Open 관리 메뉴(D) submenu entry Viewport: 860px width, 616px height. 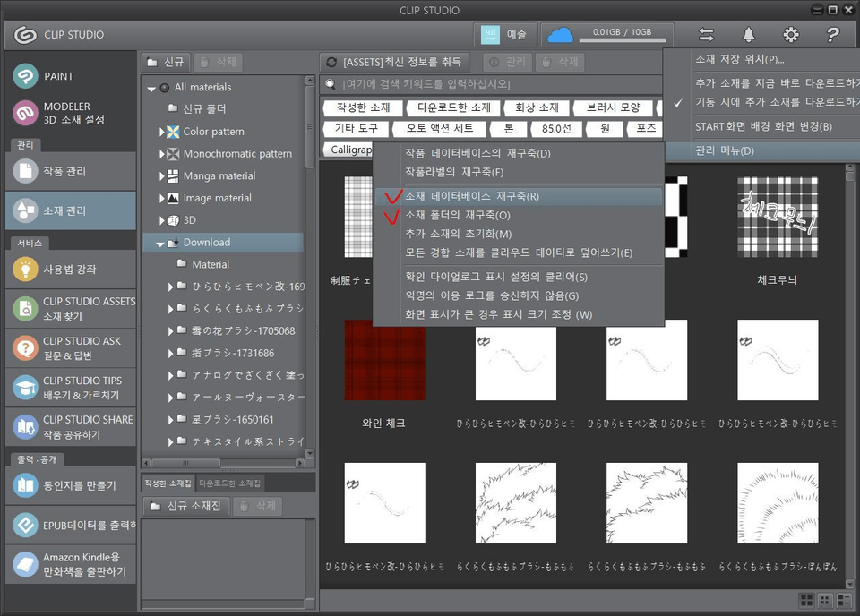[762, 150]
